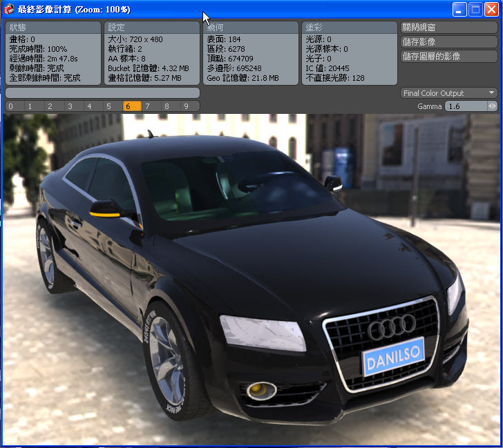Select render slot 9
The height and width of the screenshot is (448, 503).
click(190, 106)
